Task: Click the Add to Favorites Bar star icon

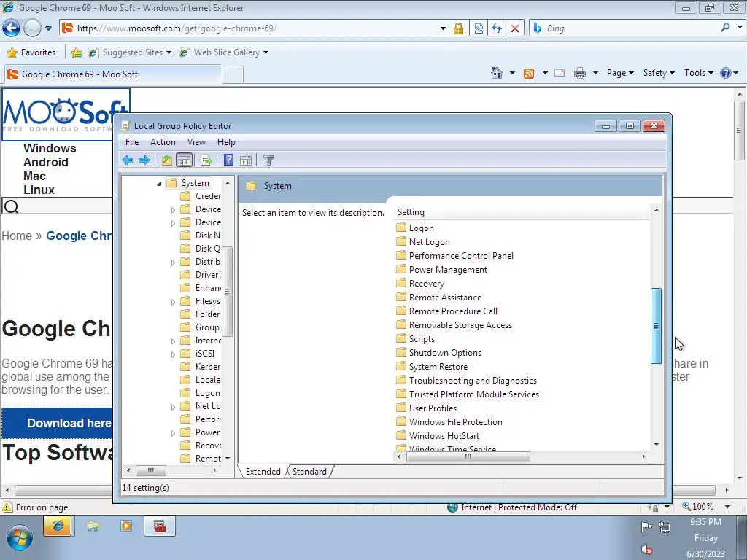Action: [x=76, y=52]
